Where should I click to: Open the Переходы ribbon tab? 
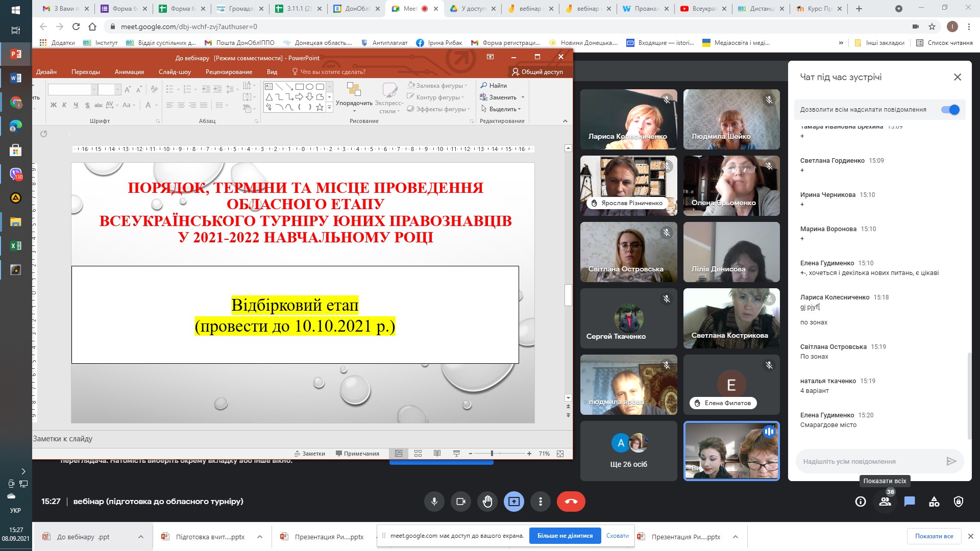click(x=86, y=72)
